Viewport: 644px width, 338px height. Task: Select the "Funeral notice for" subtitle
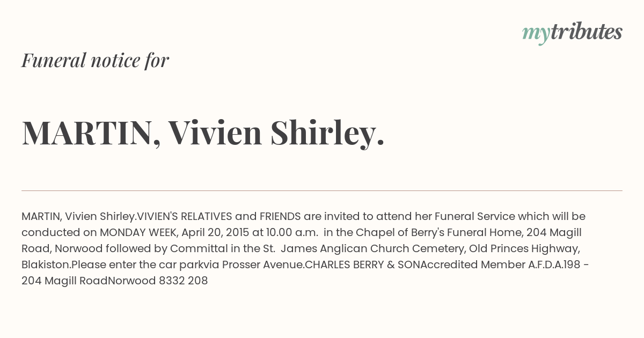pyautogui.click(x=95, y=60)
